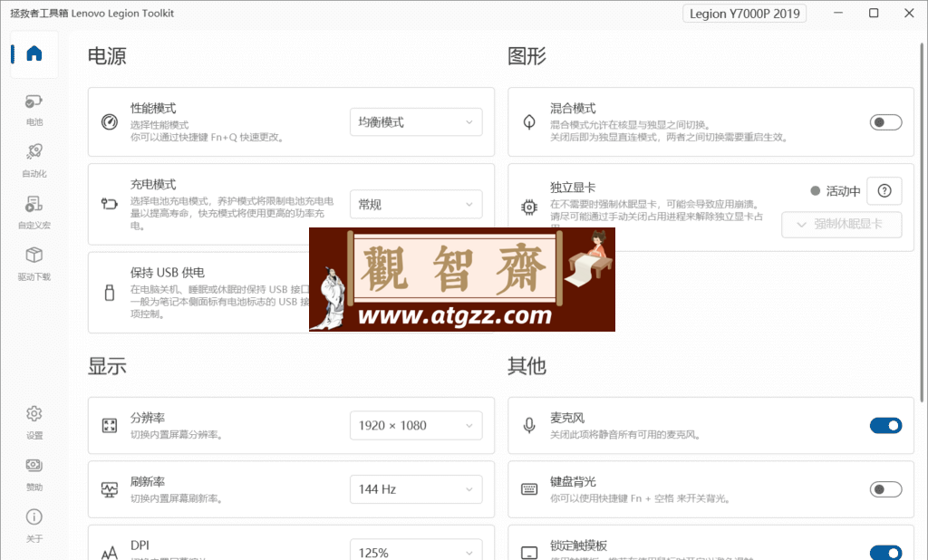Viewport: 928px width, 560px height.
Task: Turn off the 麦克风 microphone switch
Action: click(886, 426)
